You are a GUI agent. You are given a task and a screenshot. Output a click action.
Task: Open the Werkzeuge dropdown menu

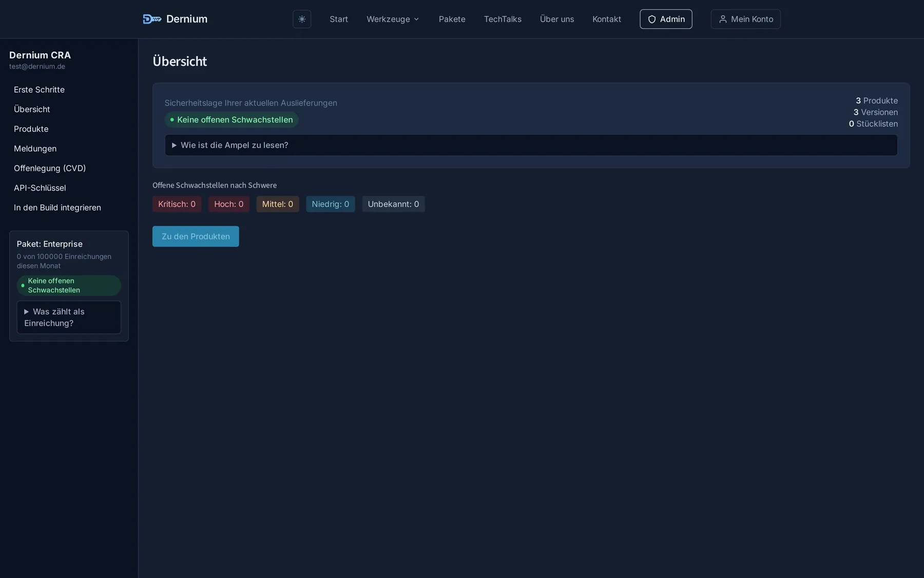[393, 19]
